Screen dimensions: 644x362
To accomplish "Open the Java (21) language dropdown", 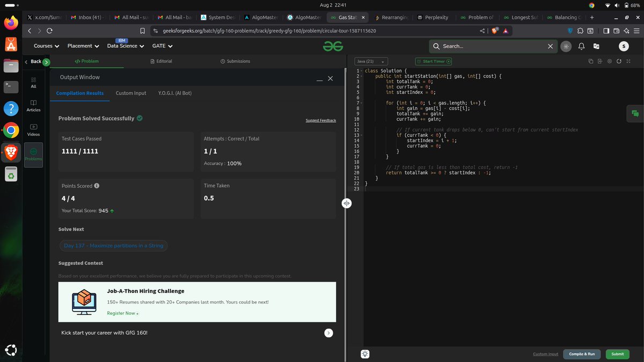I will tap(371, 61).
